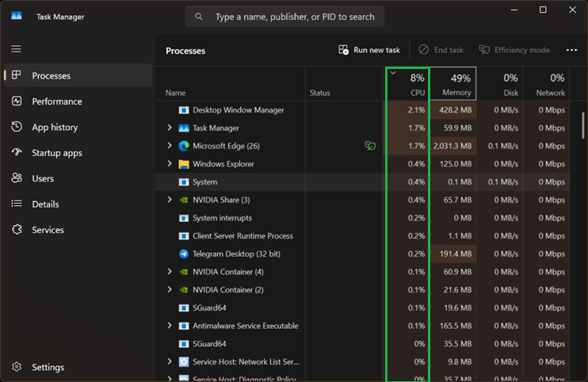Click the search magnifier icon
Viewport: 588px width, 382px height.
pyautogui.click(x=199, y=17)
